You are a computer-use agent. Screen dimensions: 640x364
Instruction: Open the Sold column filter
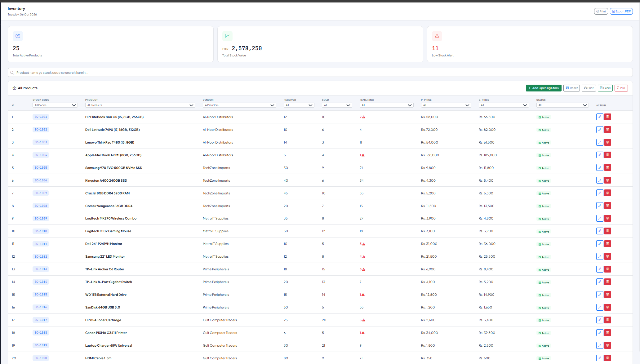point(337,105)
